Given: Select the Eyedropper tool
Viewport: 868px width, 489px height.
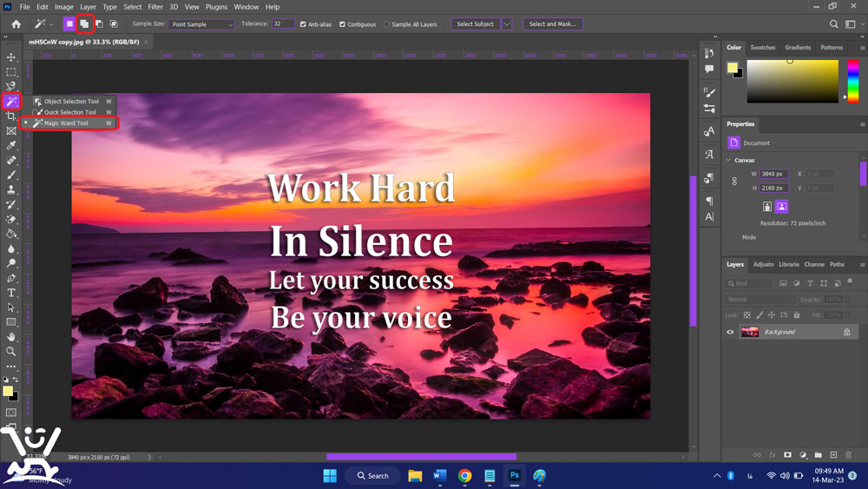Looking at the screenshot, I should (11, 146).
